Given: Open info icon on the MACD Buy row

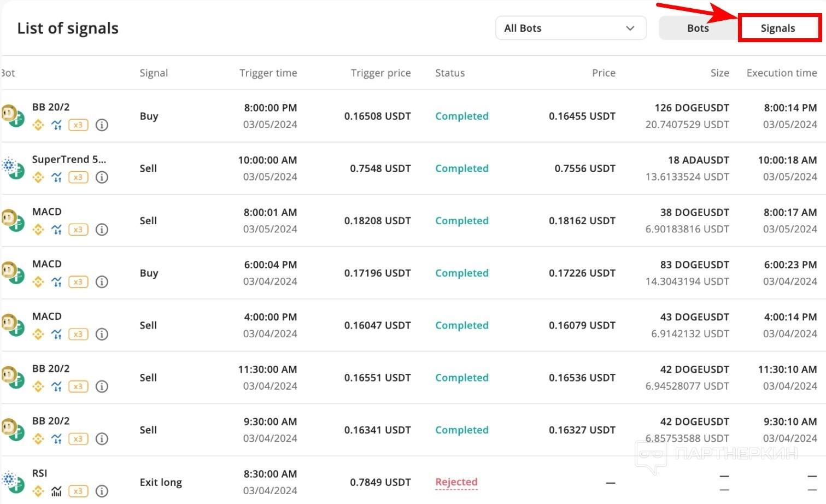Looking at the screenshot, I should pyautogui.click(x=102, y=282).
